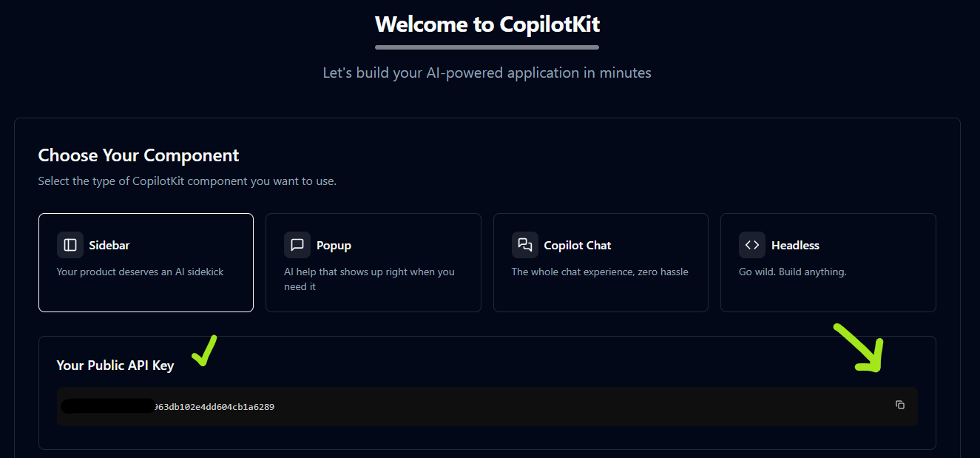980x458 pixels.
Task: Click the Popup title text
Action: 334,245
